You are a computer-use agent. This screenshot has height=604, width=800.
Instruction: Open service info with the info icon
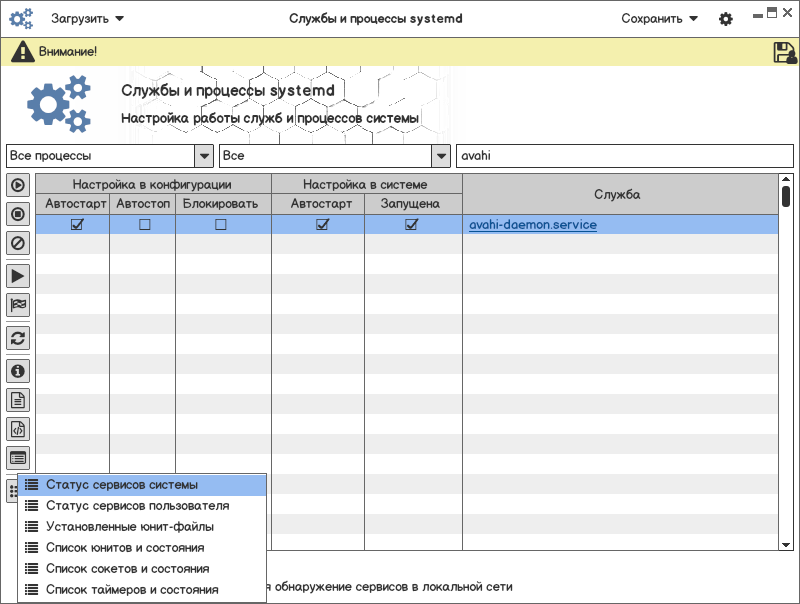click(x=18, y=372)
